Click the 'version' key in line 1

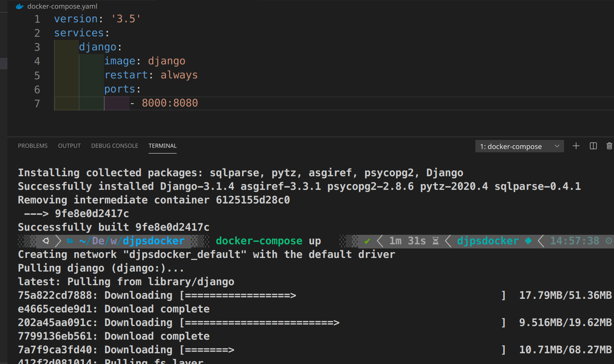click(76, 19)
